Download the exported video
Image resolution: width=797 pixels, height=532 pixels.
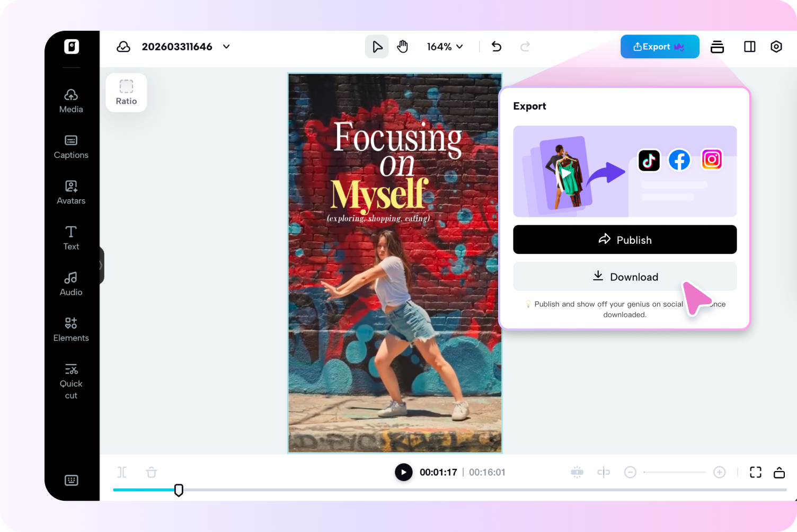click(x=625, y=277)
